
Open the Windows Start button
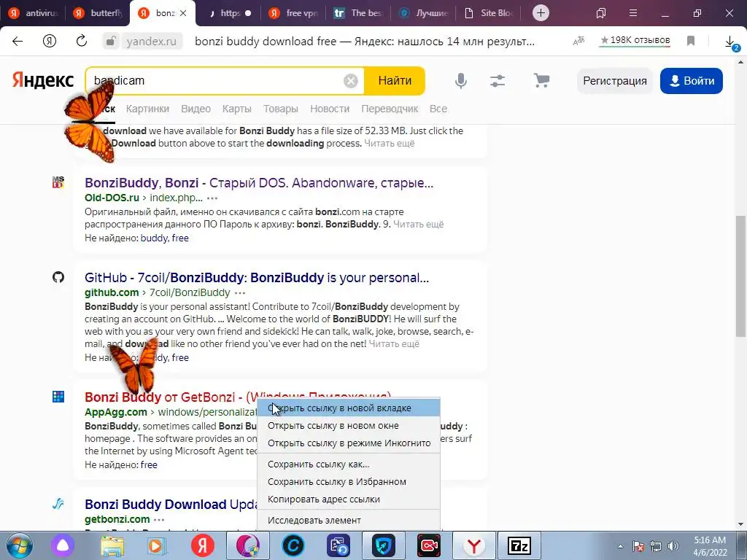click(x=19, y=545)
